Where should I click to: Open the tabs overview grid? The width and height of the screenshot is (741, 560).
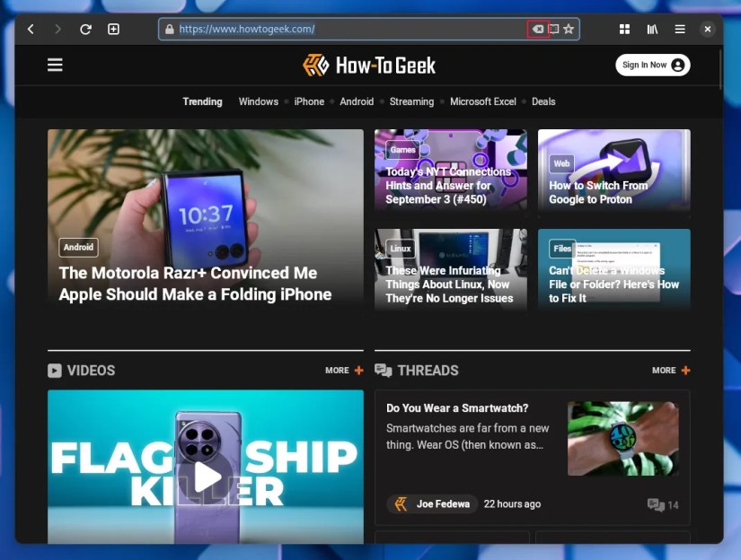pyautogui.click(x=624, y=30)
